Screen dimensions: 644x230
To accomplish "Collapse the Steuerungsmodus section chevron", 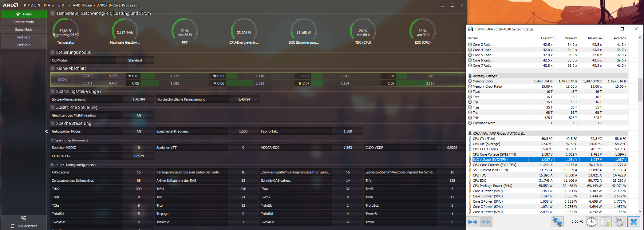I will 53,52.
